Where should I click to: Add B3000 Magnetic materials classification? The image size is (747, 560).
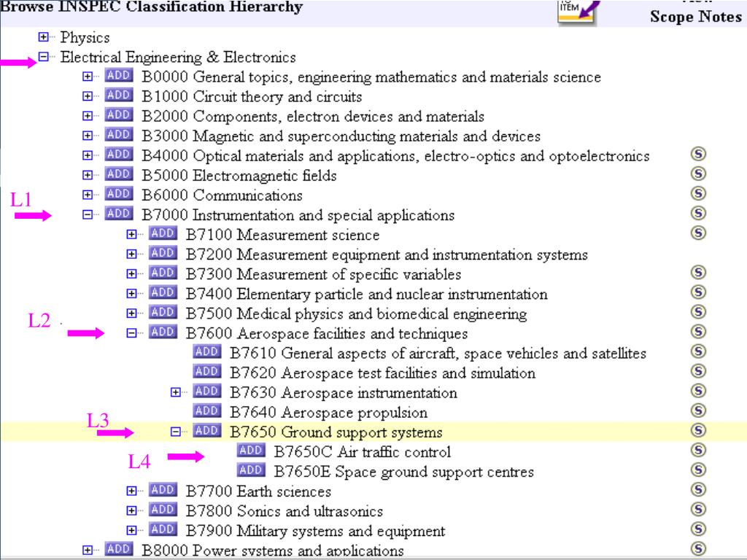point(118,135)
